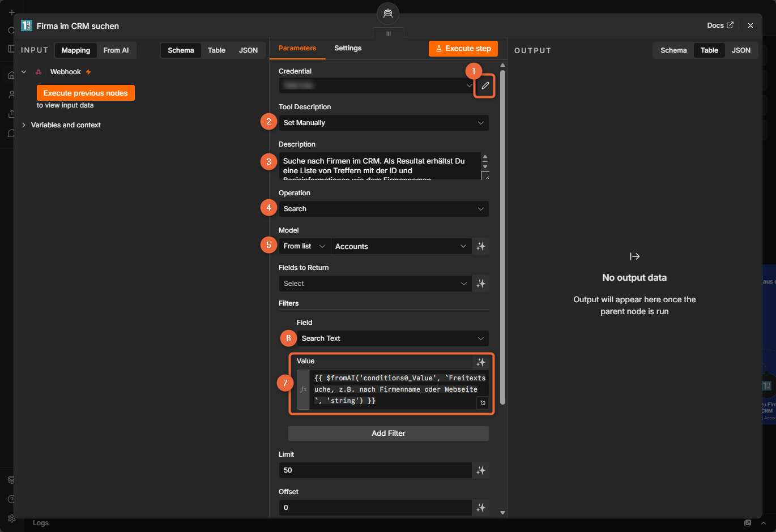Click the Execute step button
Viewport: 776px width, 532px height.
click(463, 49)
